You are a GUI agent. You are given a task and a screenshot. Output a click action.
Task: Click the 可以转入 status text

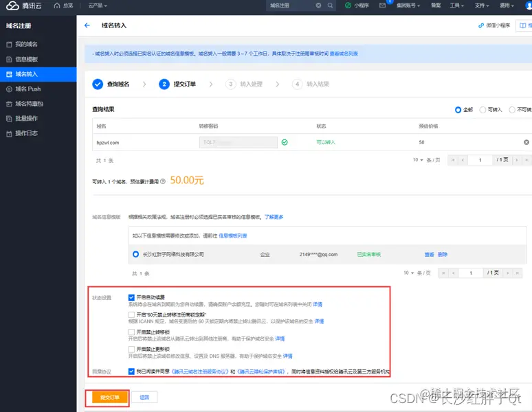click(x=326, y=142)
